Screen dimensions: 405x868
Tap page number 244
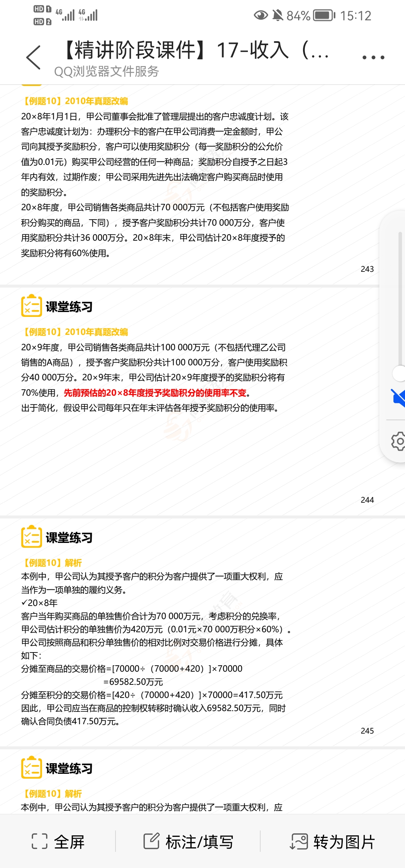click(x=367, y=500)
